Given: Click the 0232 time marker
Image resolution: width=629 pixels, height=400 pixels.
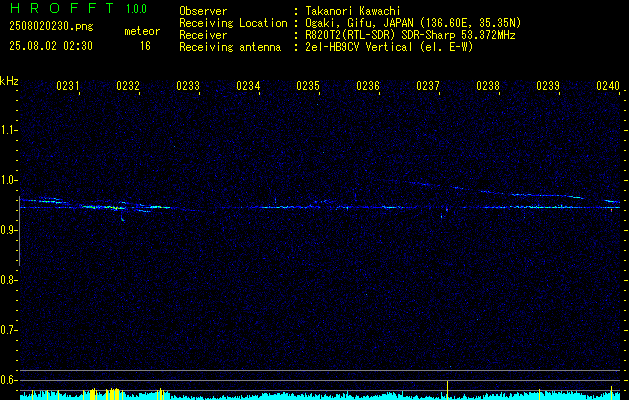Looking at the screenshot, I should click(128, 86).
